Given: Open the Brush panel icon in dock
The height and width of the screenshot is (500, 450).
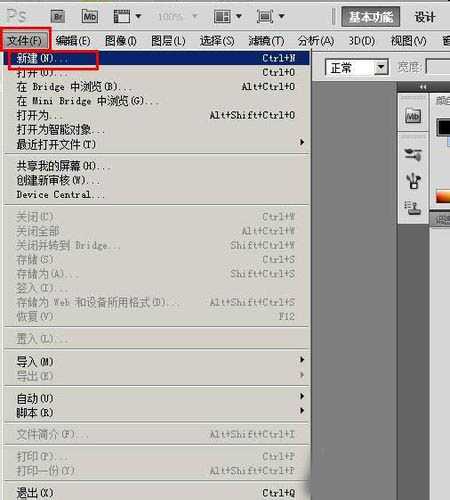Looking at the screenshot, I should 413,181.
